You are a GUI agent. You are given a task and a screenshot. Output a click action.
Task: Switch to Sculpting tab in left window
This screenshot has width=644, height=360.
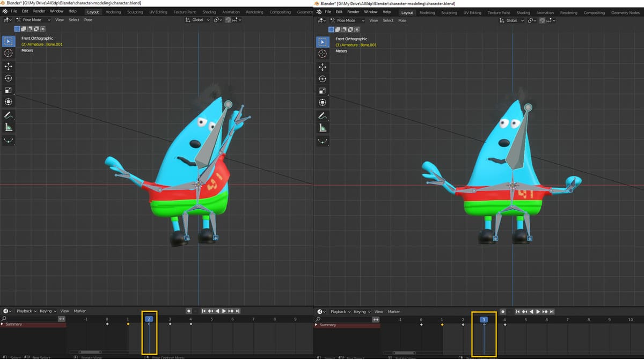pyautogui.click(x=135, y=12)
